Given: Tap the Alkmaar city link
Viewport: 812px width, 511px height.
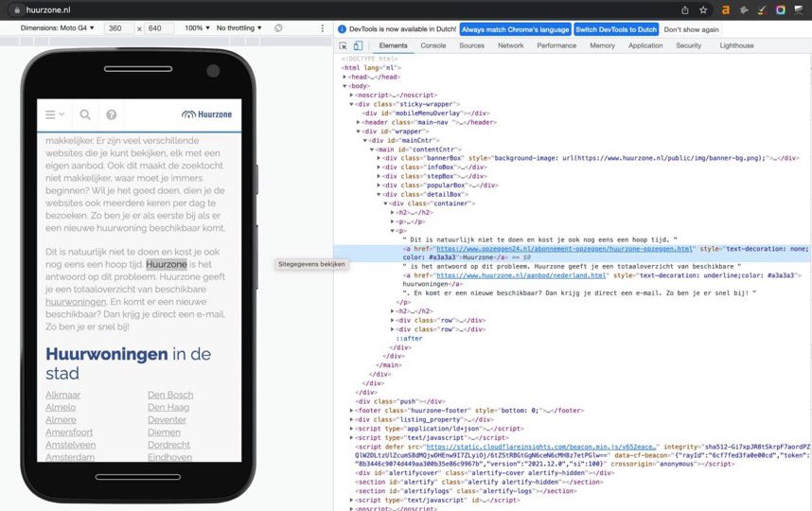Looking at the screenshot, I should 62,395.
